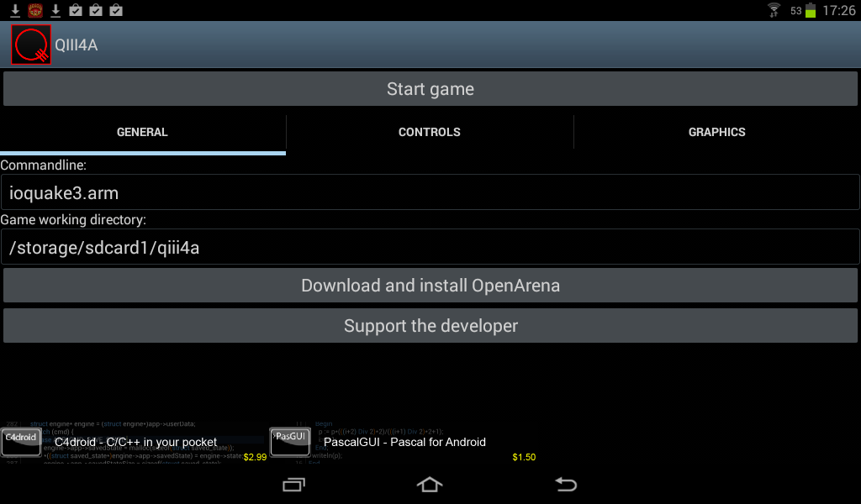
Task: Switch to the GENERAL tab
Action: click(x=142, y=132)
